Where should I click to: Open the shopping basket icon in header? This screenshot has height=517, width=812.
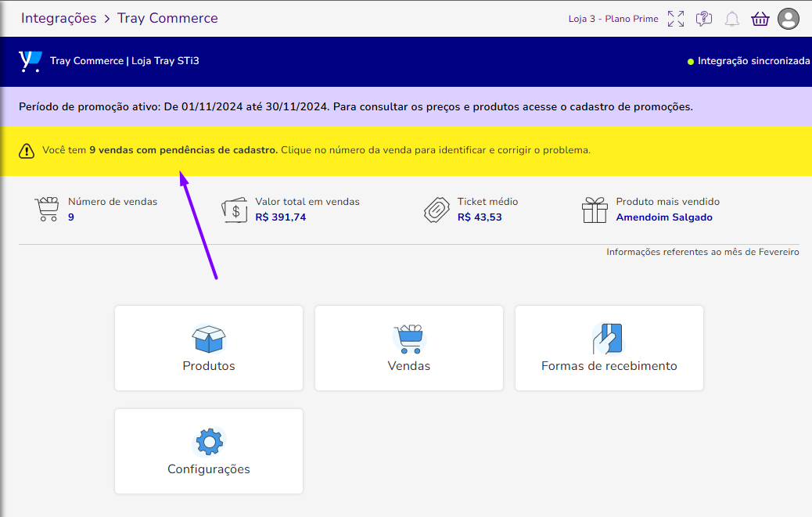(x=760, y=19)
